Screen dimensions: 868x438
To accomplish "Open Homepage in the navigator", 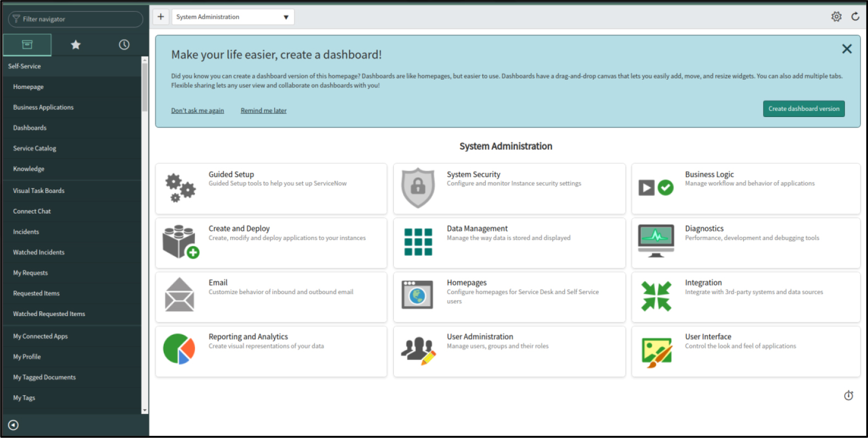I will click(71, 87).
